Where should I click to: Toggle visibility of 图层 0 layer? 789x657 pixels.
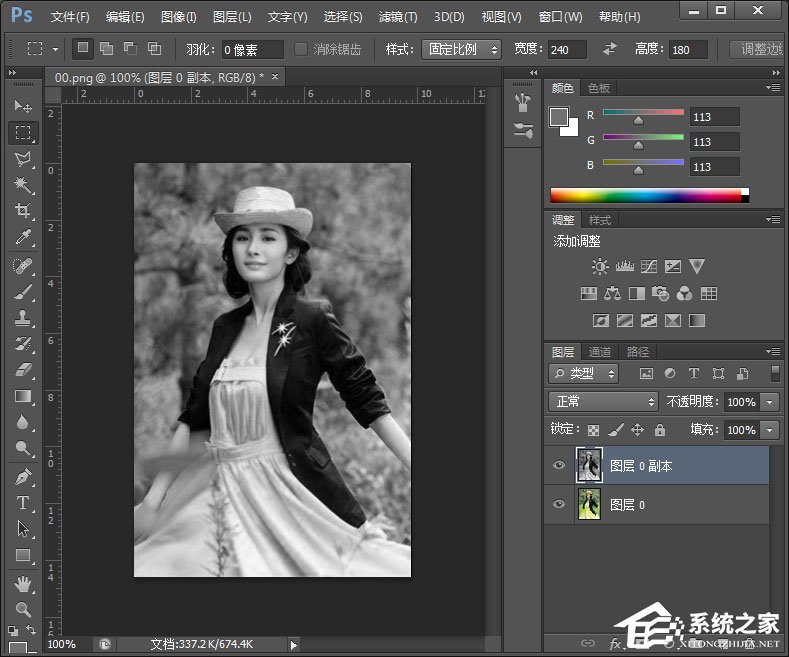(x=559, y=505)
